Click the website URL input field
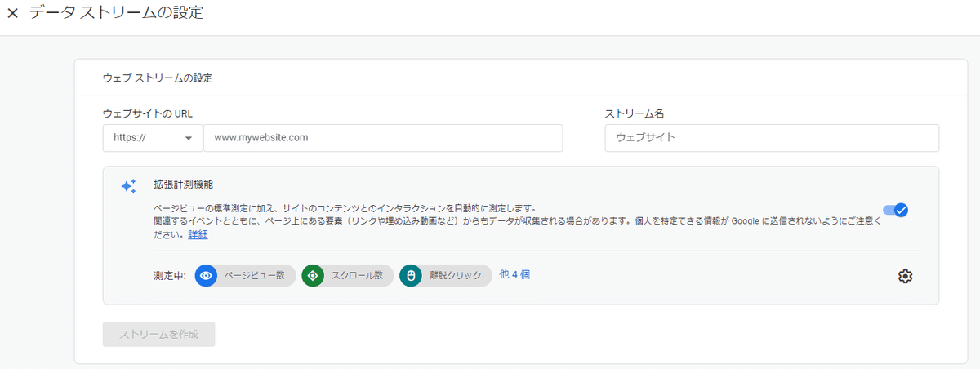 coord(383,138)
